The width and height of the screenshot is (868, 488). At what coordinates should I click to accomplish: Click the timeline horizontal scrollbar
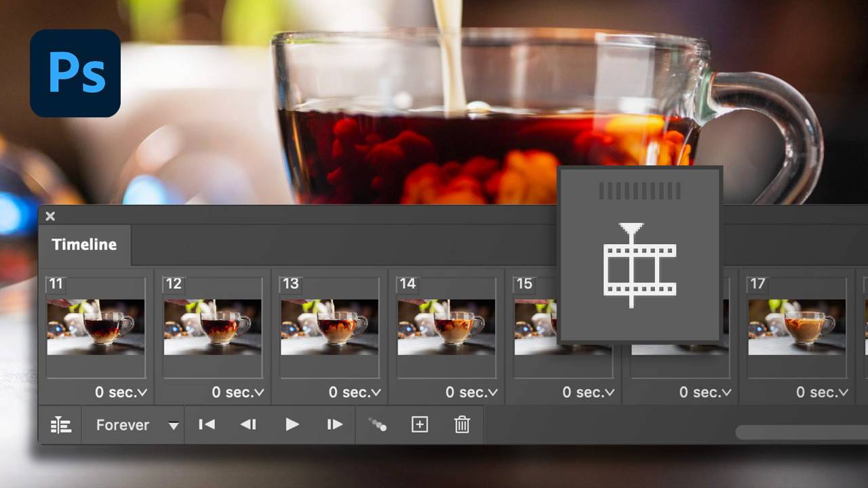(x=800, y=432)
